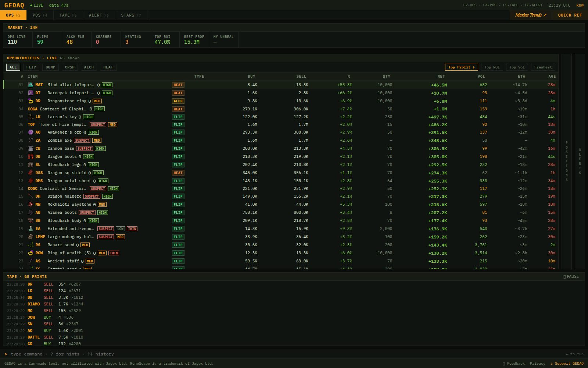Toggle the CRSH filter chip
This screenshot has width=588, height=368.
(69, 67)
